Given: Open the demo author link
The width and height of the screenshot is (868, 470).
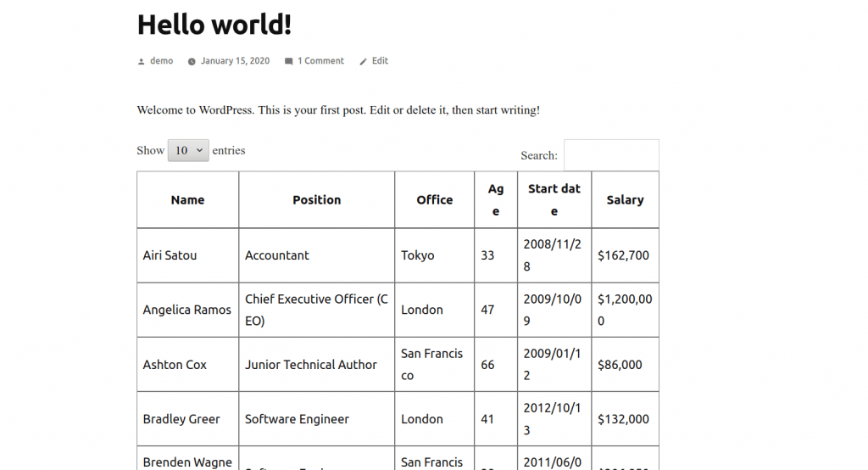Looking at the screenshot, I should tap(162, 61).
